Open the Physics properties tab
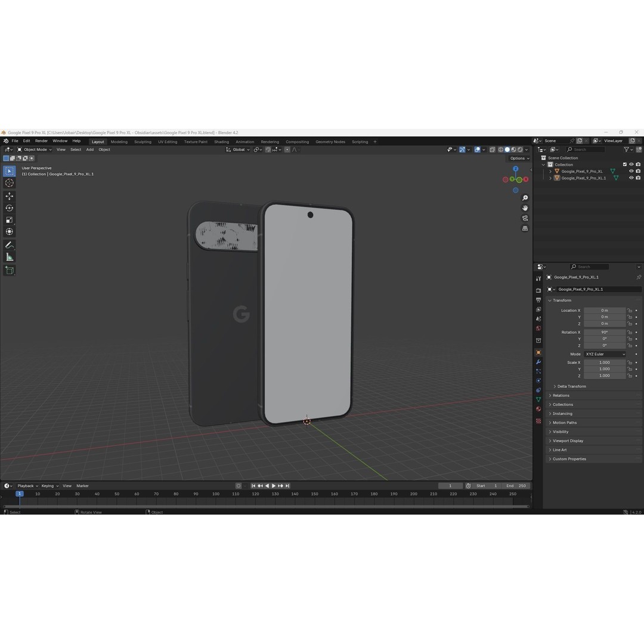This screenshot has width=644, height=644. [538, 380]
